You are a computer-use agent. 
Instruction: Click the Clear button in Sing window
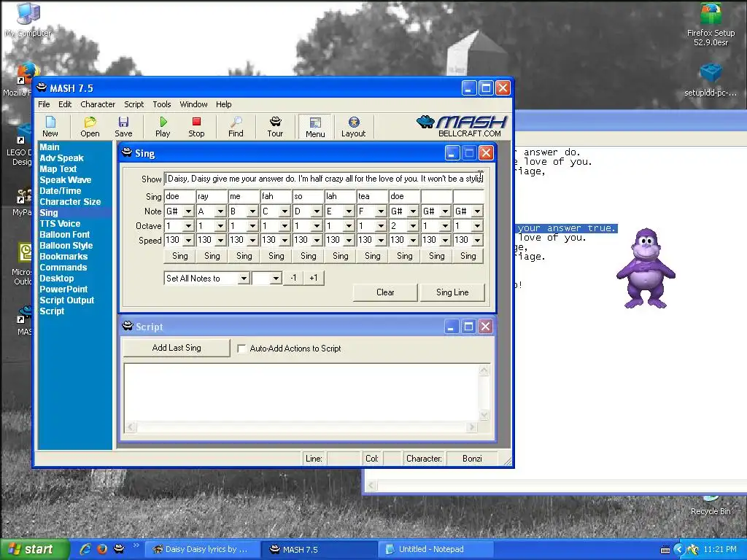[x=385, y=292]
